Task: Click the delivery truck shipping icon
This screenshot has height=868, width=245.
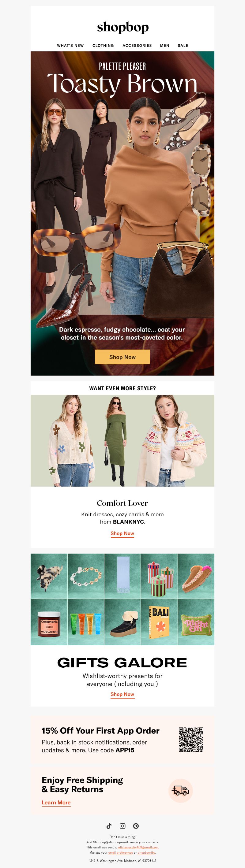Action: [181, 790]
